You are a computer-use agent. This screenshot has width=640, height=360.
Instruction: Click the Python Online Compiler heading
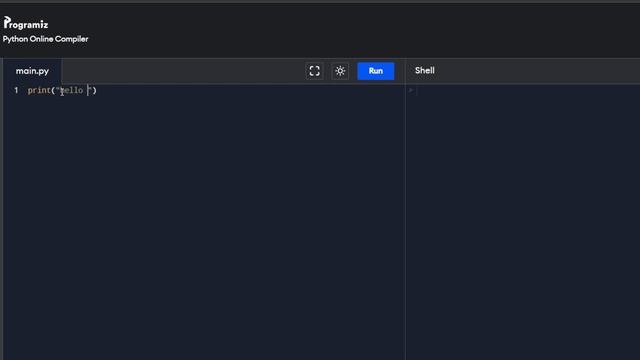click(x=45, y=39)
